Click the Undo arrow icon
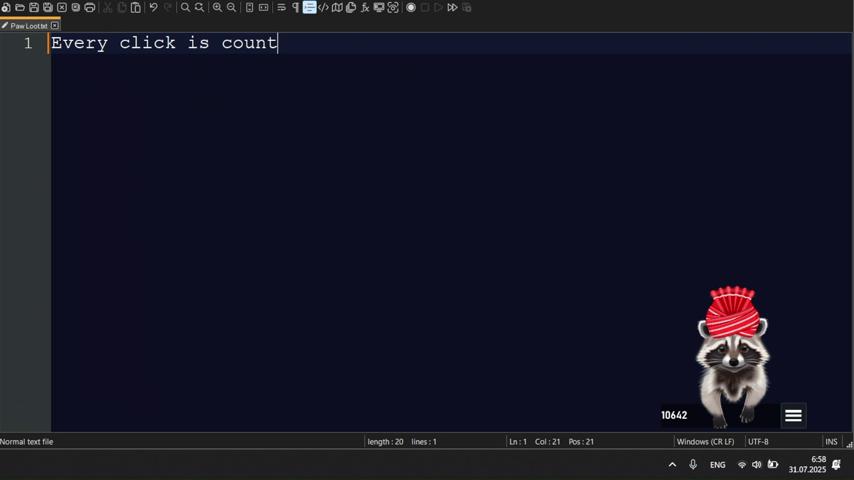This screenshot has height=480, width=854. tap(153, 7)
